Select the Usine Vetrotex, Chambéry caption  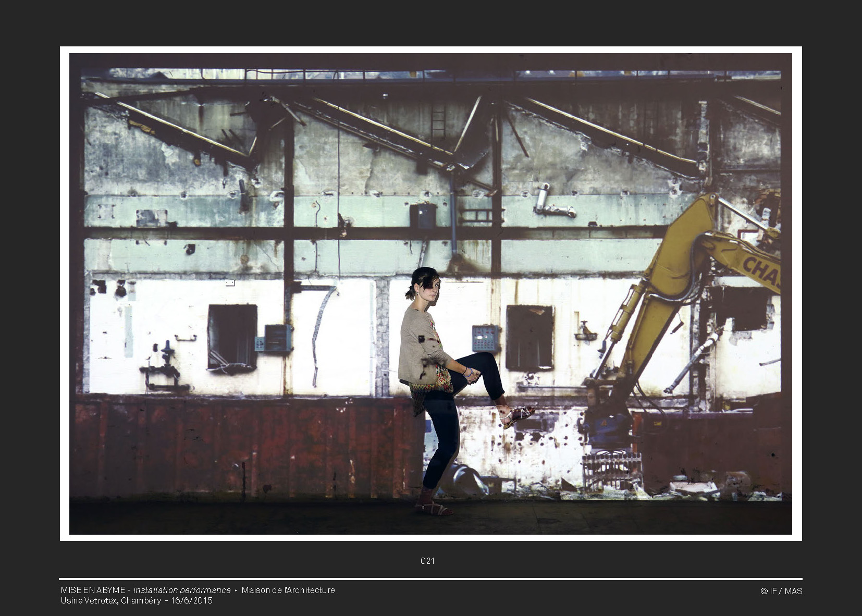pyautogui.click(x=110, y=600)
